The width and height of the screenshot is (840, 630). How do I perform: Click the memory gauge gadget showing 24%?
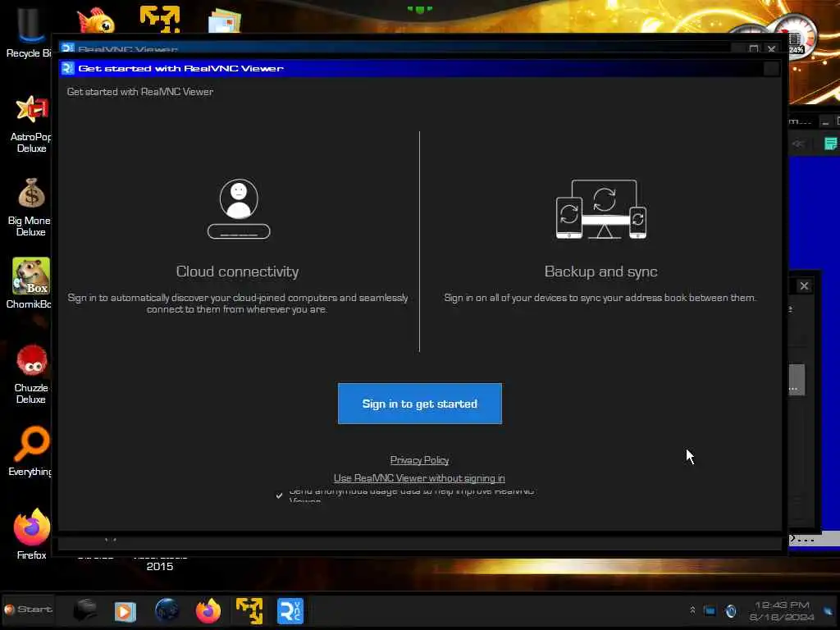click(795, 36)
